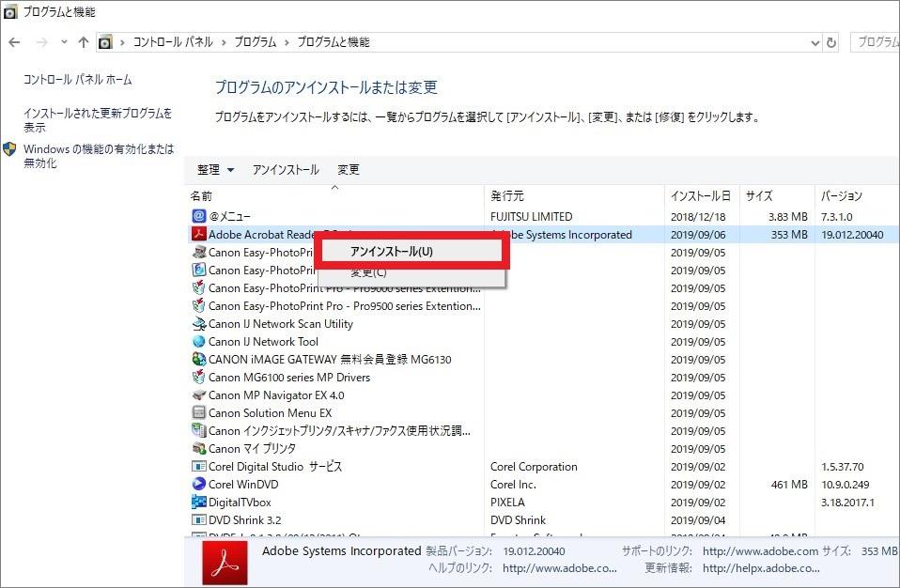Click プログラムと機能 in the breadcrumb path

pos(334,42)
